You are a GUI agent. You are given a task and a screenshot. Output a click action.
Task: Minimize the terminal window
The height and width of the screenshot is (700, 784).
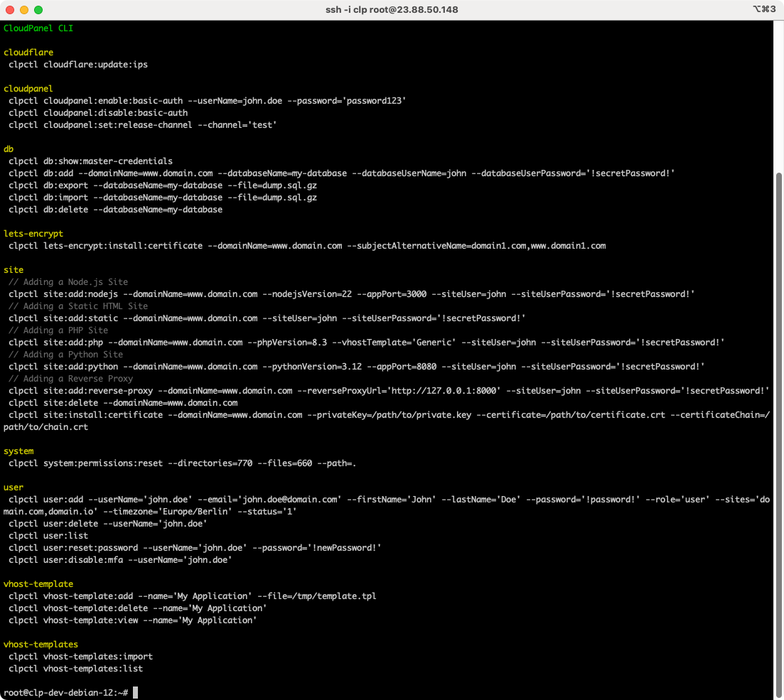tap(23, 10)
